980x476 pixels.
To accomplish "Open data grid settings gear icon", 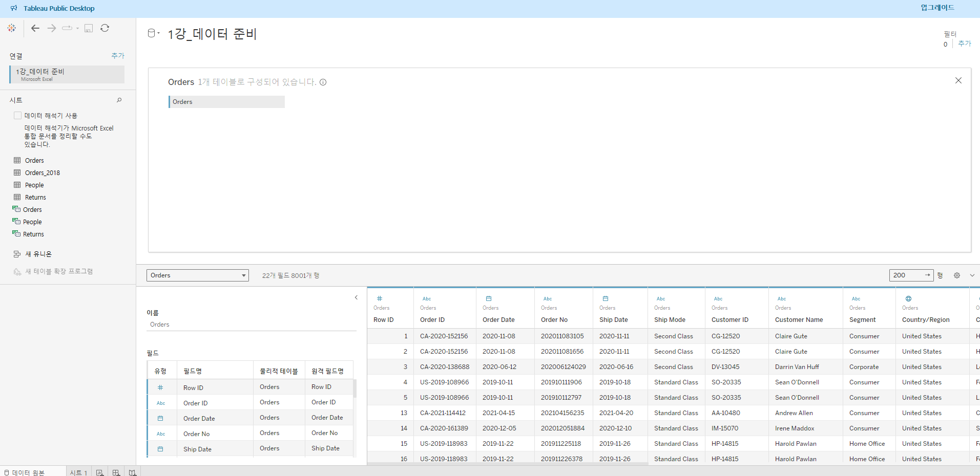I will pos(957,275).
